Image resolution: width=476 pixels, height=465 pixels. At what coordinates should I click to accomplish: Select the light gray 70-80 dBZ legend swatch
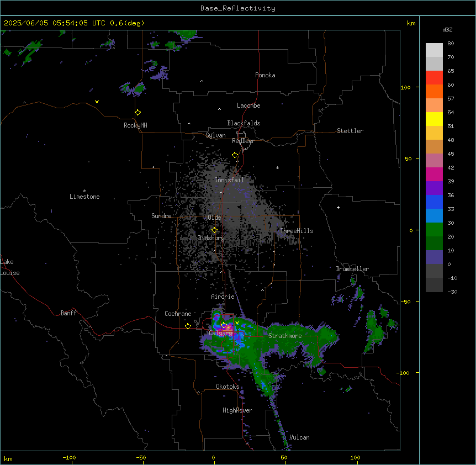tap(434, 50)
